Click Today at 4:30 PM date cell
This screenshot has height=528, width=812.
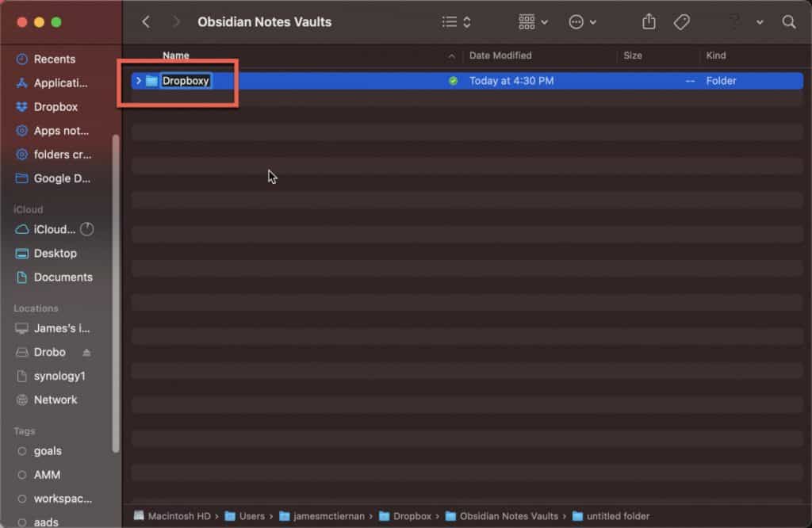pos(511,81)
